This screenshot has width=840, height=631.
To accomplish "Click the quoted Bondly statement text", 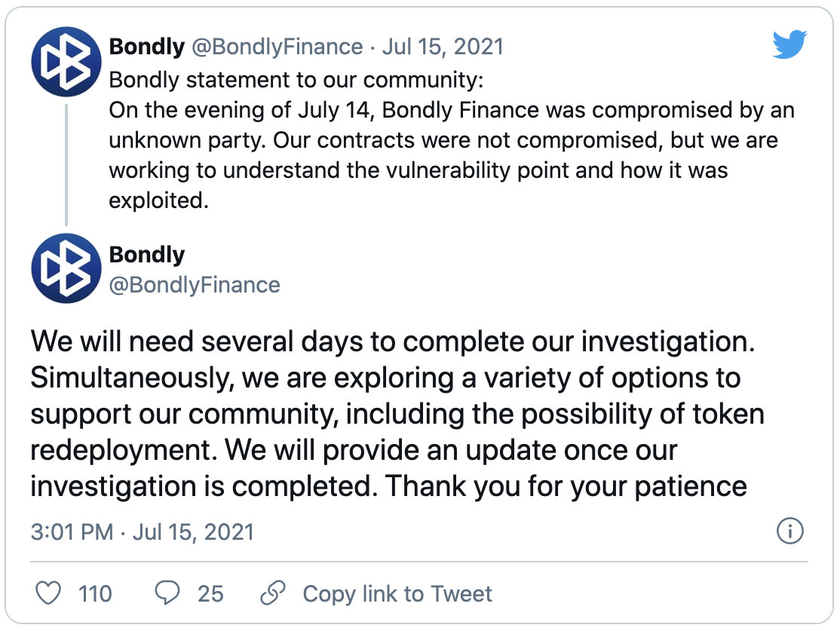I will (451, 140).
